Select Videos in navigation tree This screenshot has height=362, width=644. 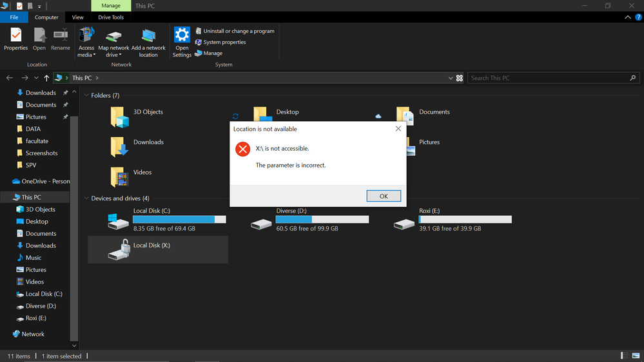click(35, 281)
